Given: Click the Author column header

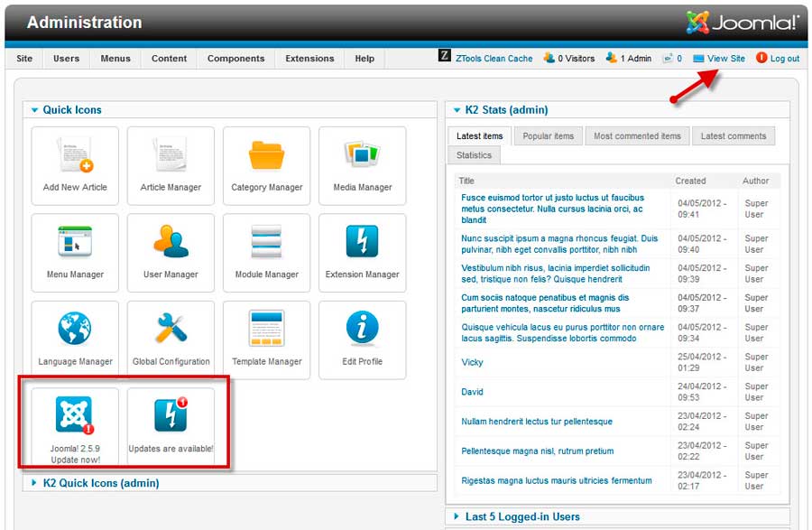Looking at the screenshot, I should (755, 181).
